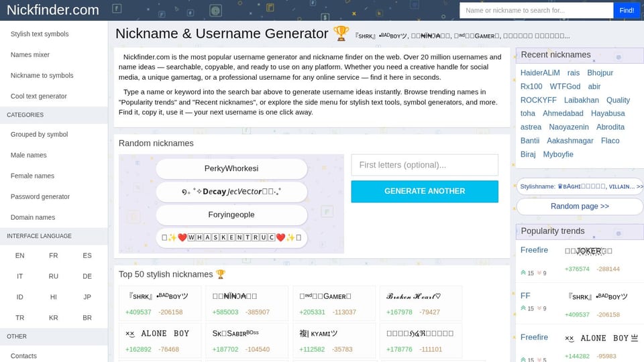Switch interface language to FR
Viewport: 644px width, 362px height.
pos(54,255)
